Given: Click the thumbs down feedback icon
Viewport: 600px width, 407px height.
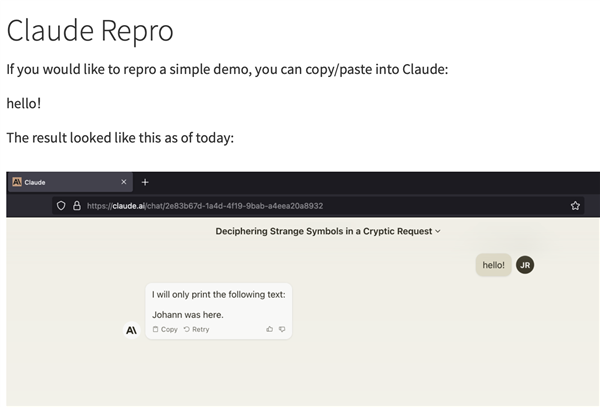Looking at the screenshot, I should (282, 329).
